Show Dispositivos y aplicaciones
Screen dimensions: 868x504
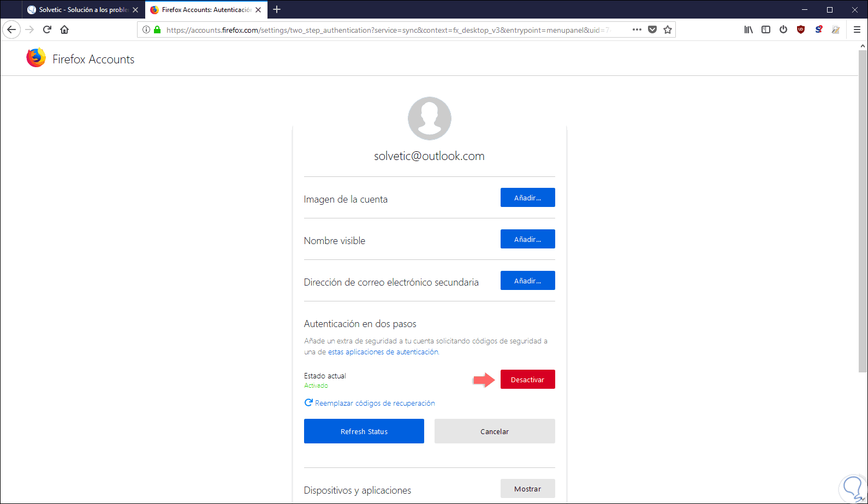point(528,489)
